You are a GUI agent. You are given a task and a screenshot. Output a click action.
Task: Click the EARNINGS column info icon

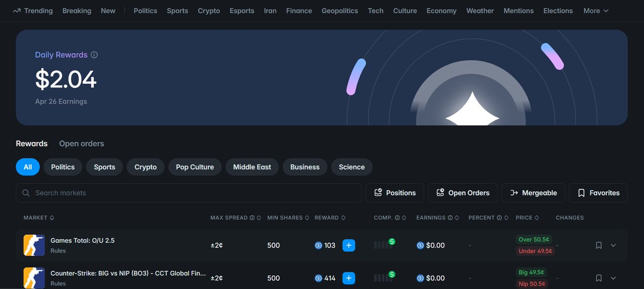point(450,218)
